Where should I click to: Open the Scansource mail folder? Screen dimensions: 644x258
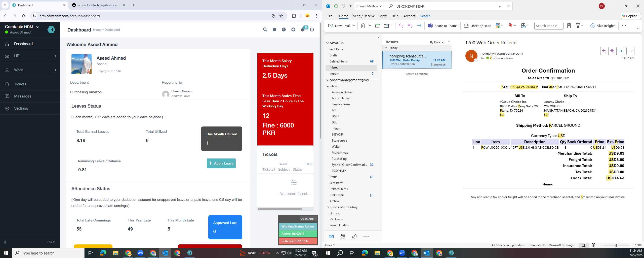(339, 141)
